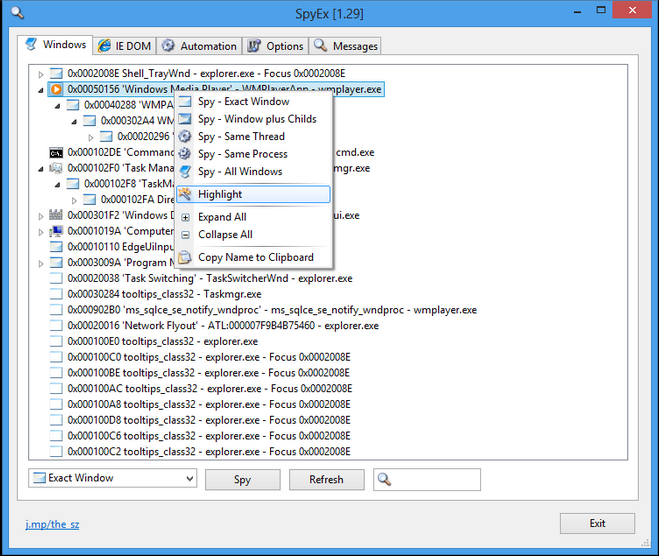
Task: Open the Options tab
Action: [275, 46]
